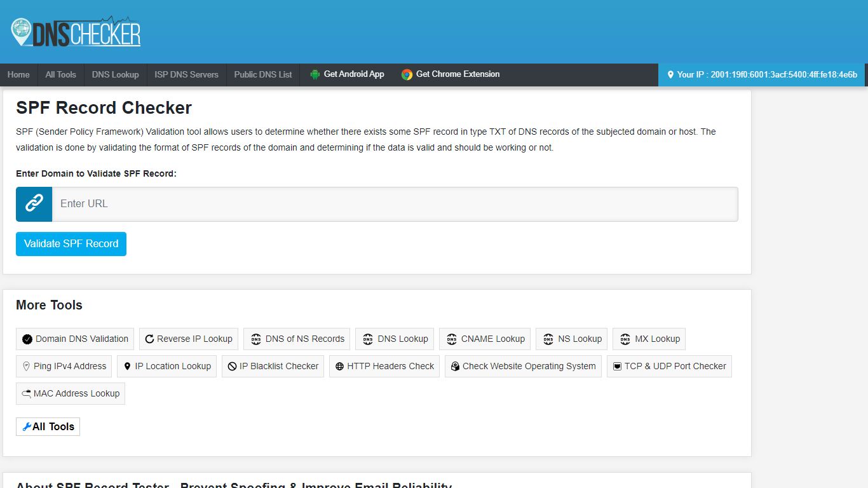
Task: Go to DNS Lookup in the navigation bar
Action: (116, 75)
